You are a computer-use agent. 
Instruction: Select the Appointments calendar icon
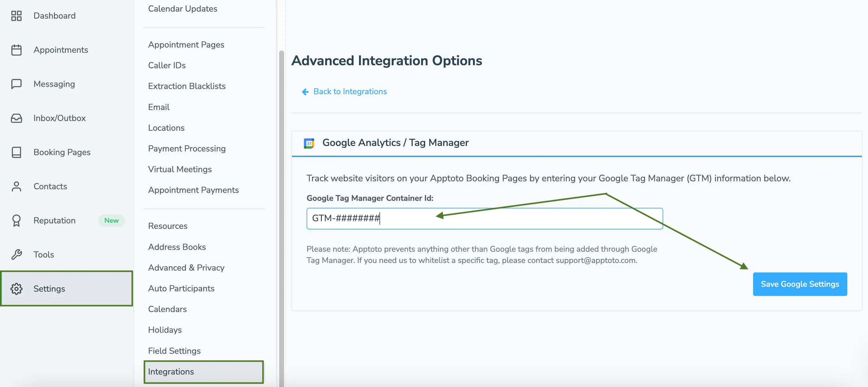coord(16,49)
